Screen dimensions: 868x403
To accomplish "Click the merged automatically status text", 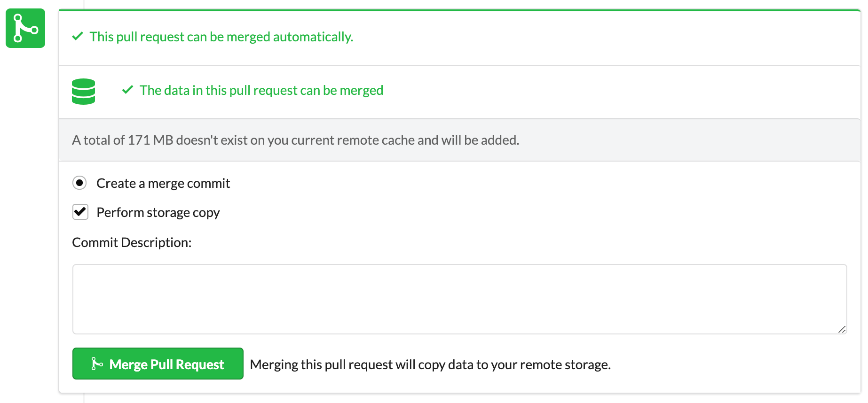I will pos(221,37).
